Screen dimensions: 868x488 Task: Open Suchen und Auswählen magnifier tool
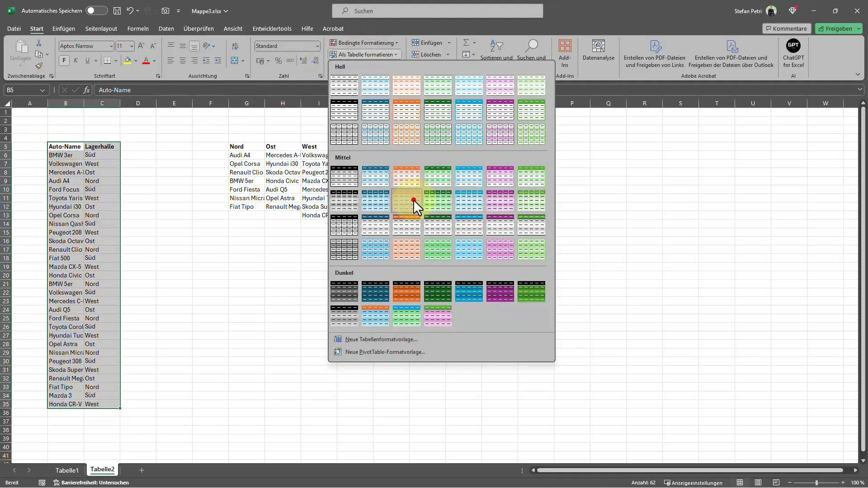(531, 50)
